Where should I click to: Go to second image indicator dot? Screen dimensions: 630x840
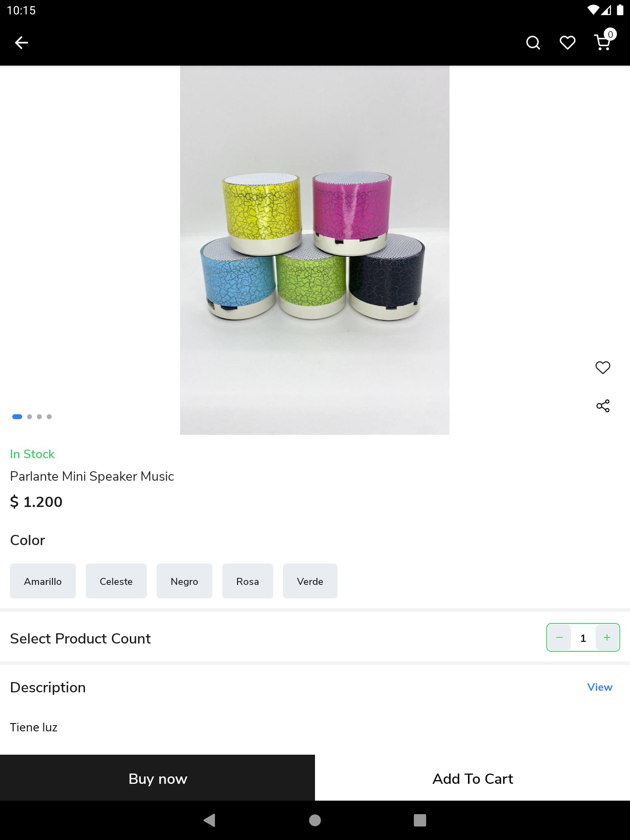[x=30, y=417]
